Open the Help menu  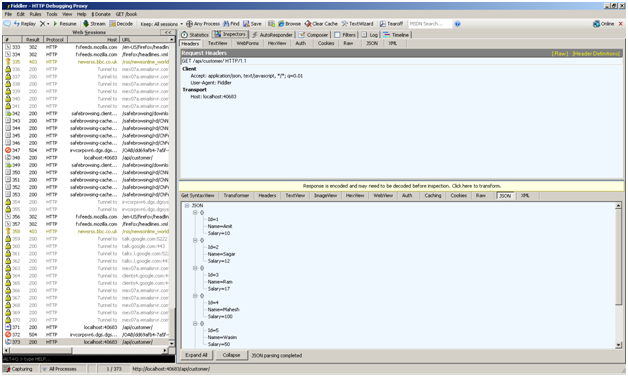tap(81, 14)
